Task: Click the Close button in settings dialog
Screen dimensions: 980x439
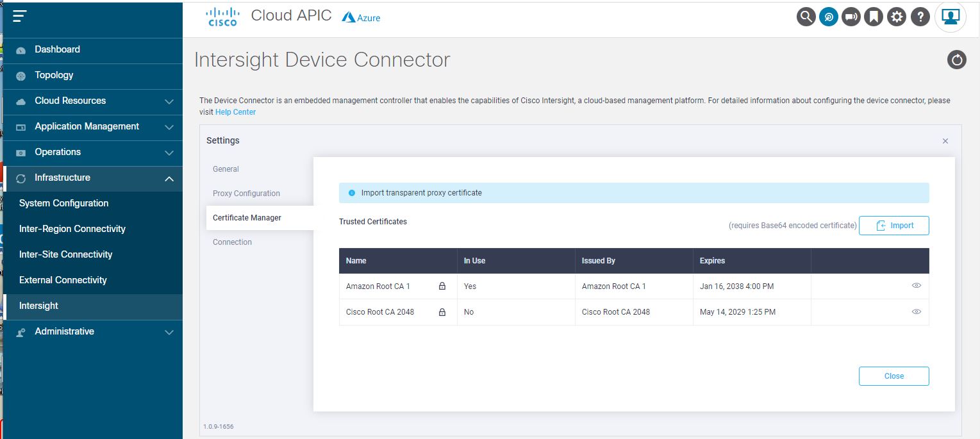Action: point(894,376)
